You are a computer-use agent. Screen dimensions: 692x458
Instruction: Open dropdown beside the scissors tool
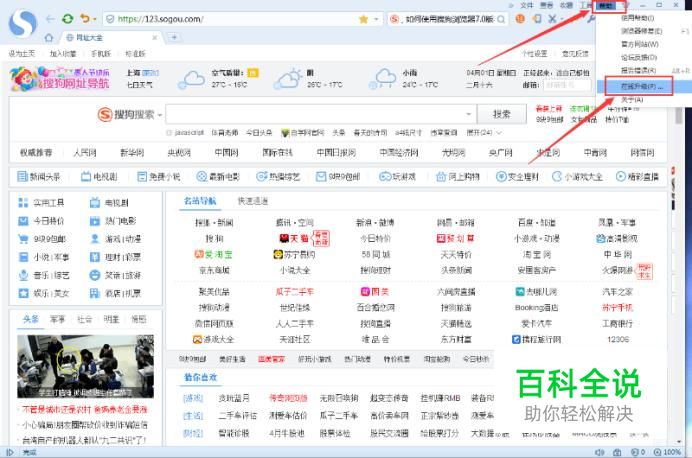(x=561, y=19)
